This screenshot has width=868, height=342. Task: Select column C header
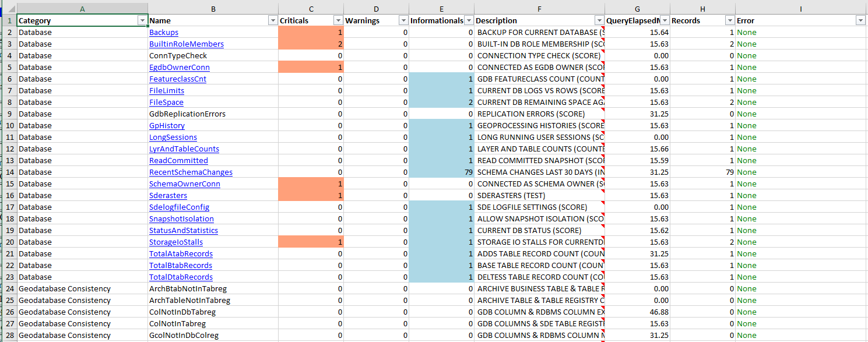coord(311,9)
